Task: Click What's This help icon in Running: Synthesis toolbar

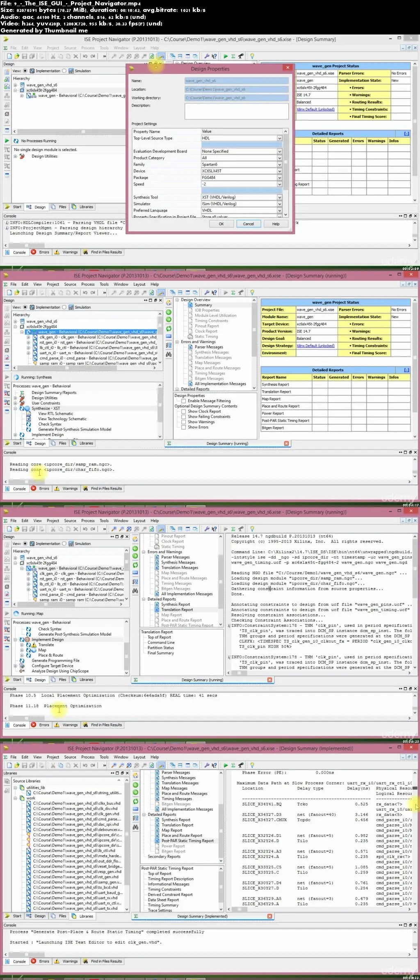Action: (x=214, y=293)
